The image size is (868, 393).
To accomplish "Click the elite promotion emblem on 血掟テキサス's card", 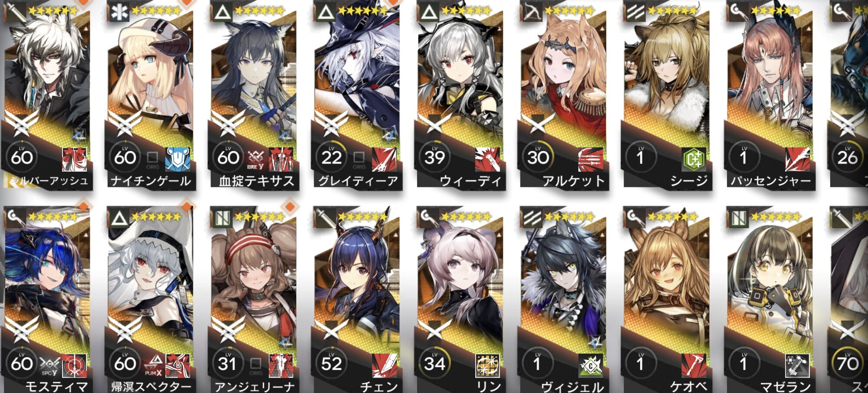I will pyautogui.click(x=227, y=123).
